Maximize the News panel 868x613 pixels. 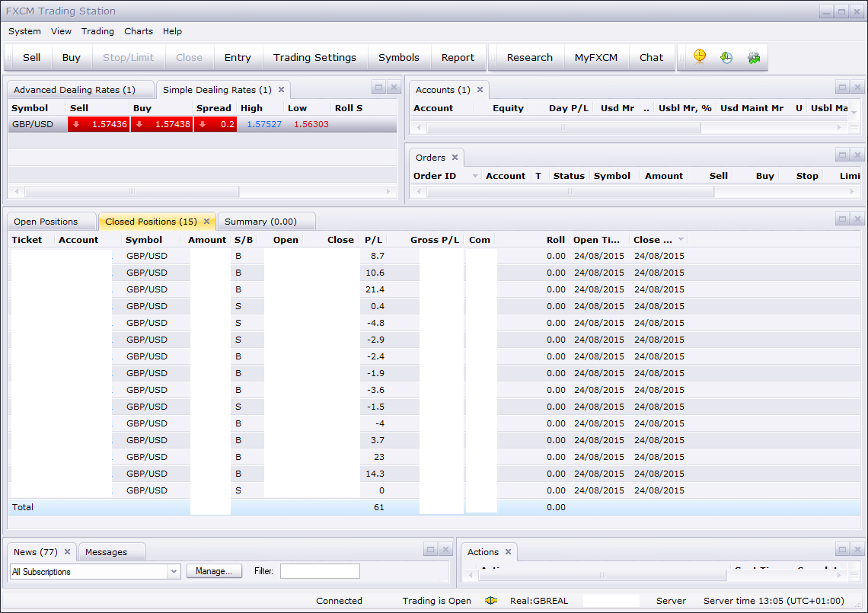431,549
